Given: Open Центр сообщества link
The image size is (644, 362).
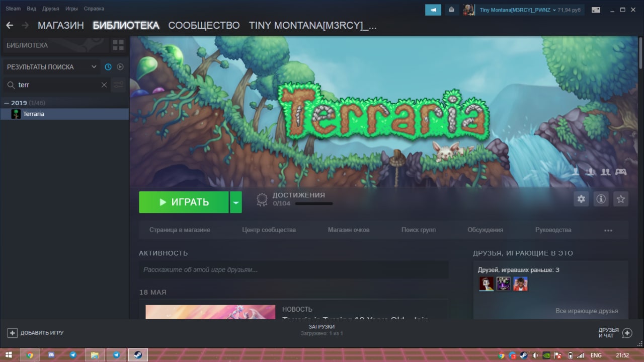Looking at the screenshot, I should tap(269, 230).
